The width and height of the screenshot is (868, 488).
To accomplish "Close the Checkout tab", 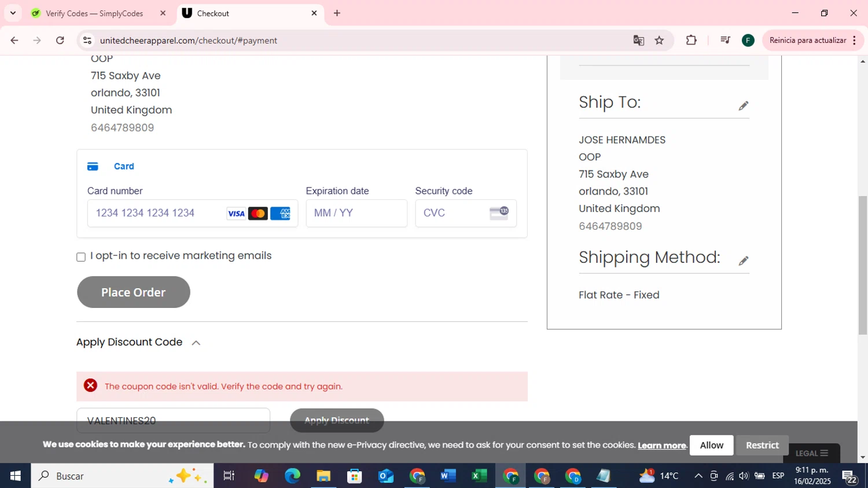I will pos(314,13).
